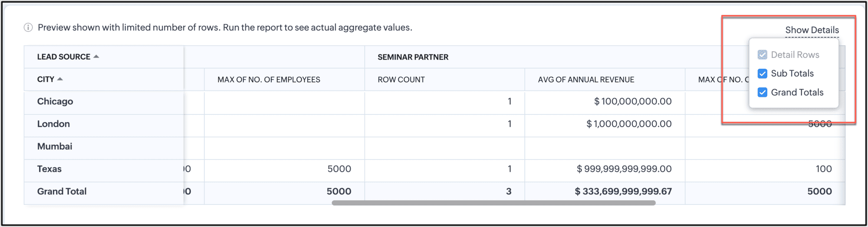The image size is (868, 227).
Task: Select the London row label
Action: point(53,124)
